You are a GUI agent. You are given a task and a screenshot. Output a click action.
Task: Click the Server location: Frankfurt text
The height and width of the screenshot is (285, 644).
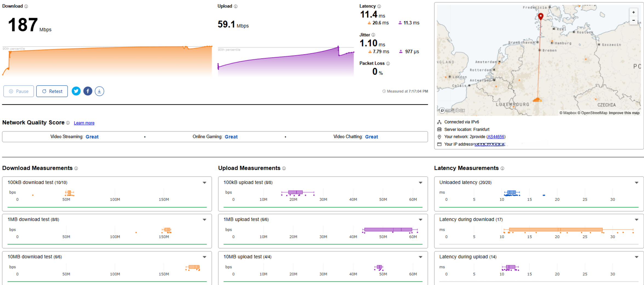(467, 129)
